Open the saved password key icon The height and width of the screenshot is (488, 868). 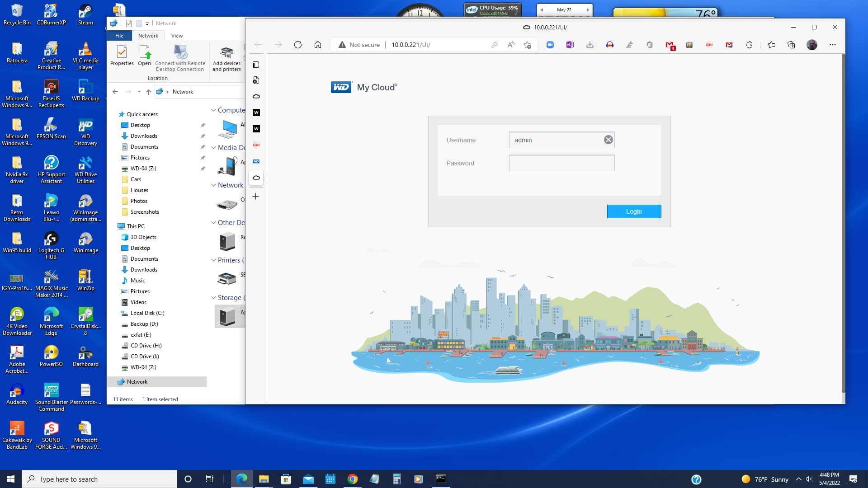pyautogui.click(x=494, y=45)
